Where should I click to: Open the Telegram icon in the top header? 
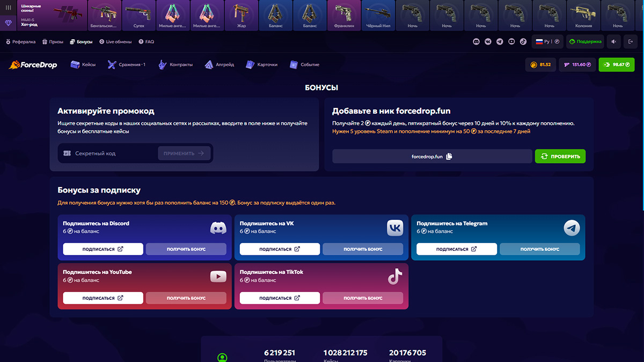point(500,41)
